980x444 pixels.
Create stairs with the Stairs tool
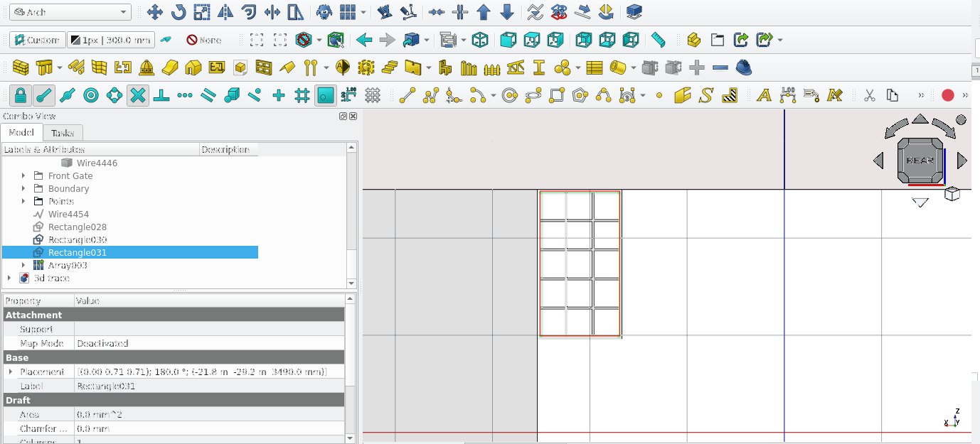389,67
